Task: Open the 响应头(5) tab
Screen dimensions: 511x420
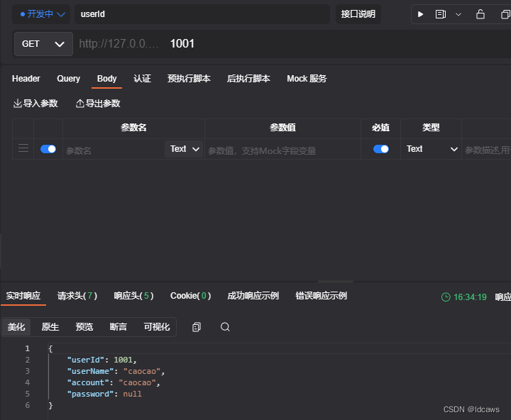Action: [x=133, y=296]
